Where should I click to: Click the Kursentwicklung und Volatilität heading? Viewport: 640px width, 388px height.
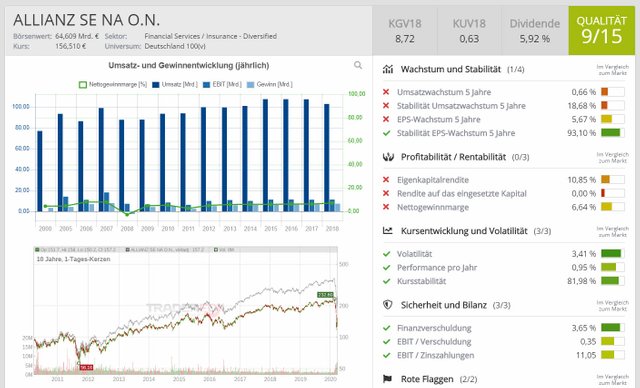(x=464, y=231)
